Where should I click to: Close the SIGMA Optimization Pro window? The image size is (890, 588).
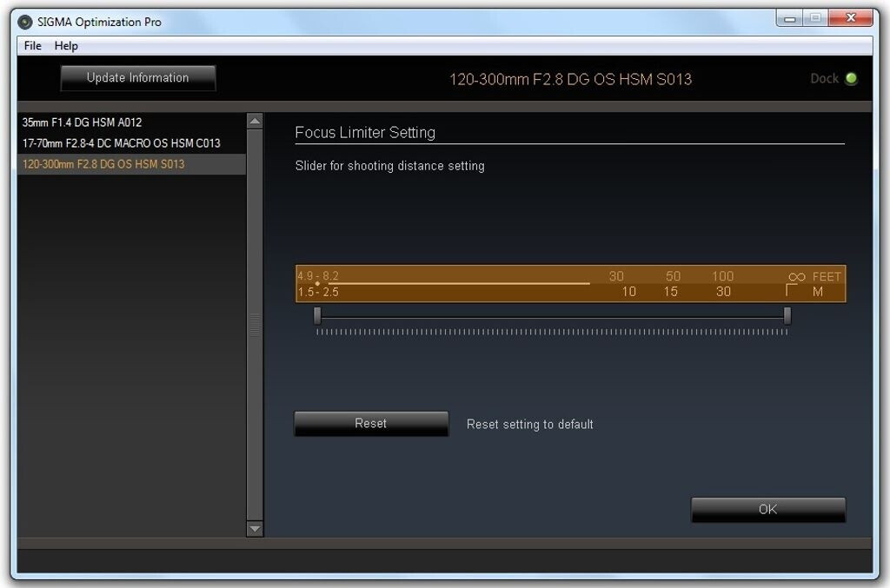coord(849,19)
